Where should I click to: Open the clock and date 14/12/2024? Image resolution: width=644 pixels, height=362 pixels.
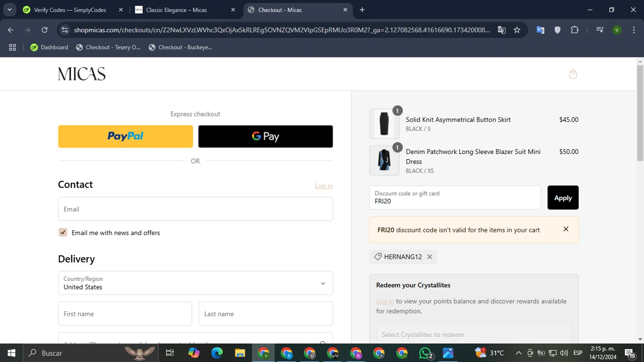point(603,353)
